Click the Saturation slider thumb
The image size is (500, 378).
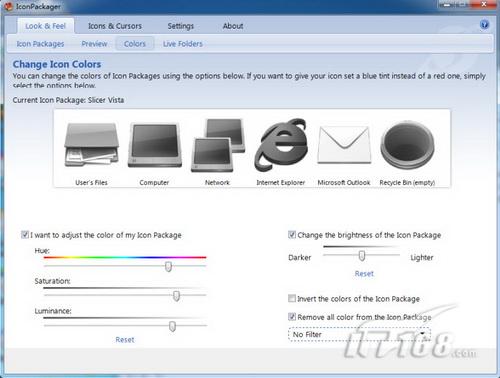tap(176, 296)
